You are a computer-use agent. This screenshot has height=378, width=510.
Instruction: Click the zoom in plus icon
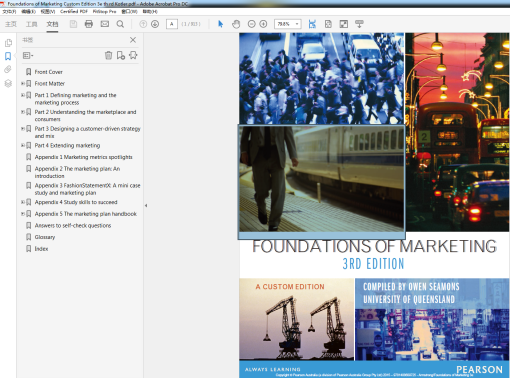point(263,24)
